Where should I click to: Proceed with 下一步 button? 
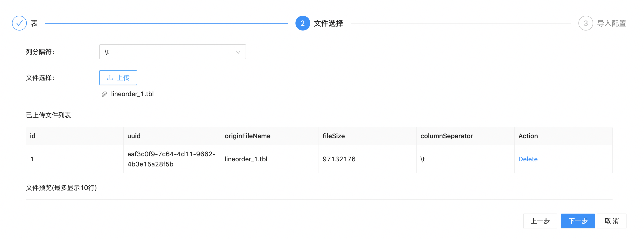[578, 221]
